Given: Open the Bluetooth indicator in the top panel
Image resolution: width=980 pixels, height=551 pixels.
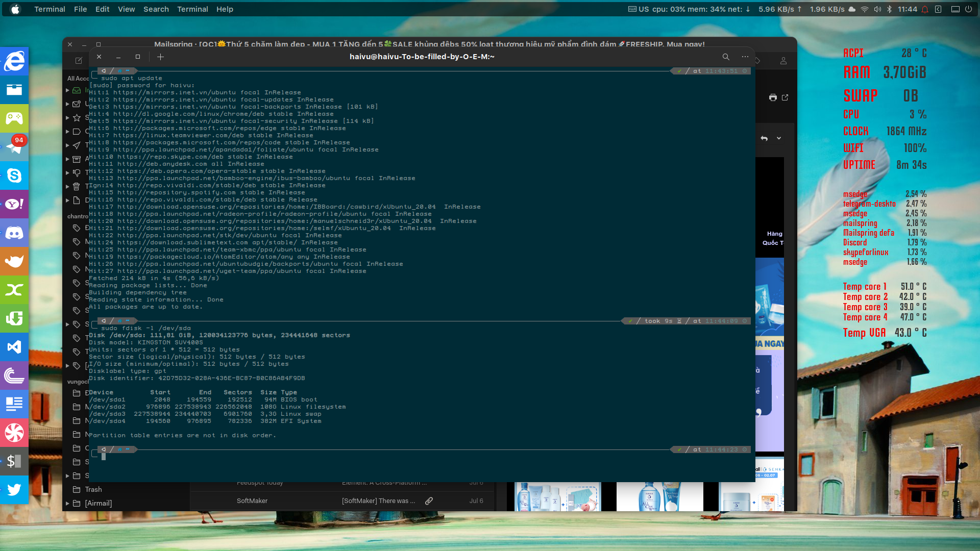Looking at the screenshot, I should (x=890, y=9).
